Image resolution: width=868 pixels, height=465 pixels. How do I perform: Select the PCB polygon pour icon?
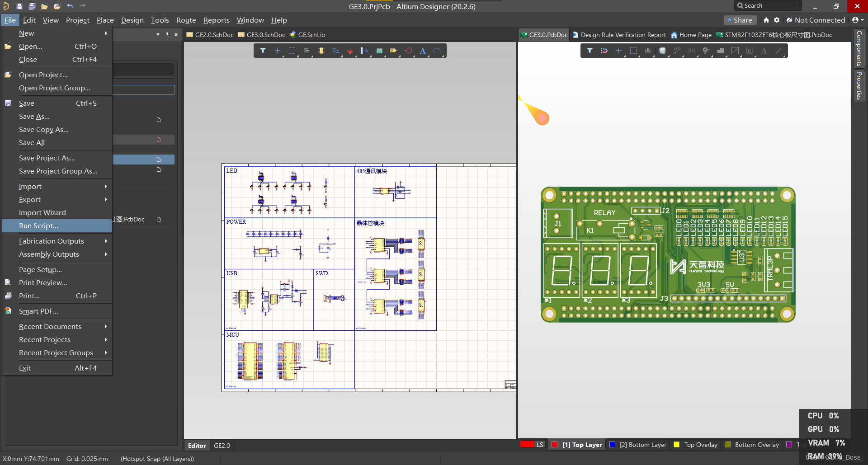721,51
